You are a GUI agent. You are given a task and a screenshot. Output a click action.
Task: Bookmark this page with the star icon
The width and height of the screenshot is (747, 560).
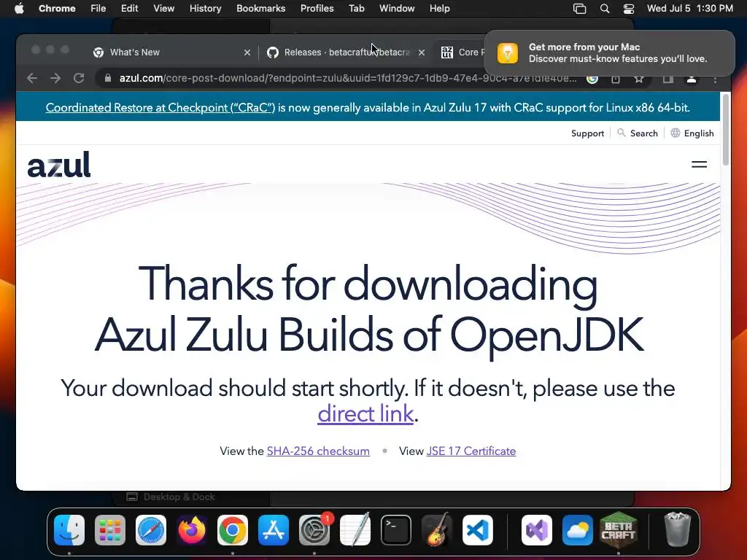pos(639,79)
